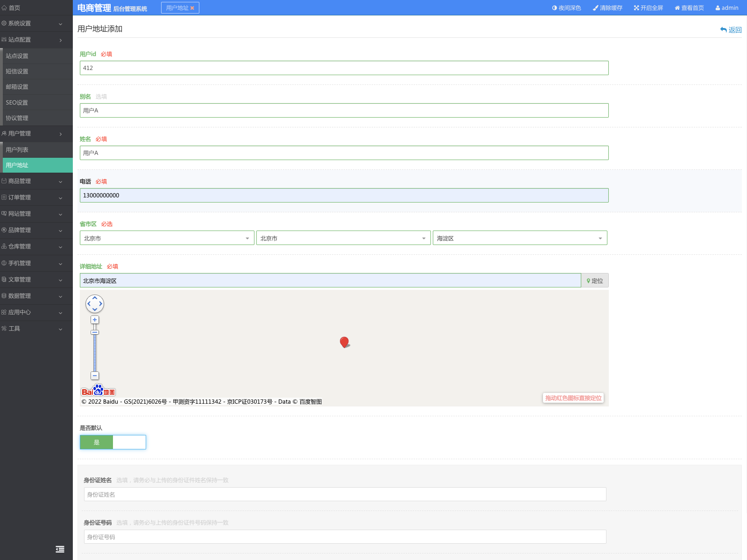The image size is (747, 560).
Task: Close the 用户地址 tab with the x
Action: click(x=192, y=8)
